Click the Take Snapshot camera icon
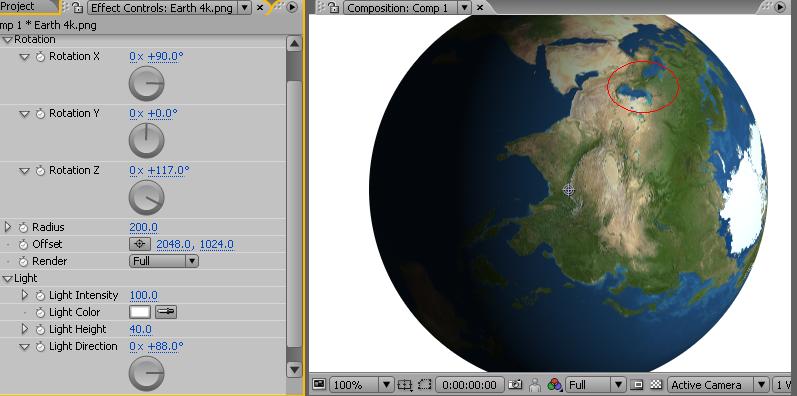797x396 pixels. (516, 385)
